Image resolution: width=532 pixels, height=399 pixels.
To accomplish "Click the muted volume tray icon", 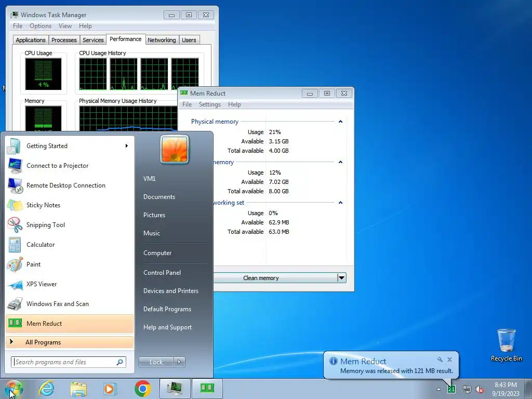I will click(x=480, y=389).
